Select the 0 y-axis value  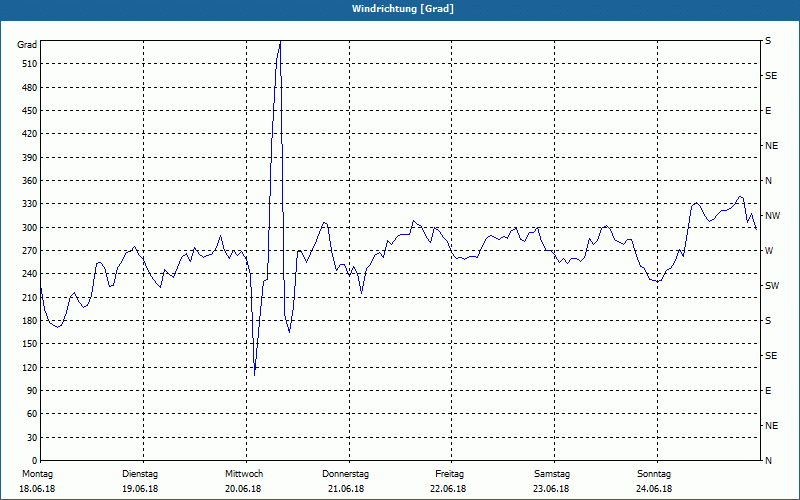click(x=35, y=461)
